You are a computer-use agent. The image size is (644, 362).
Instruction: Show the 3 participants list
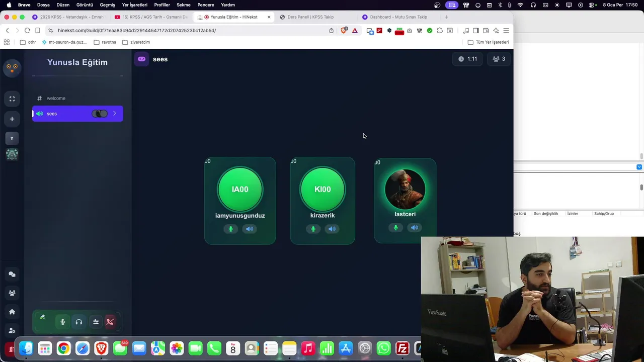(499, 59)
